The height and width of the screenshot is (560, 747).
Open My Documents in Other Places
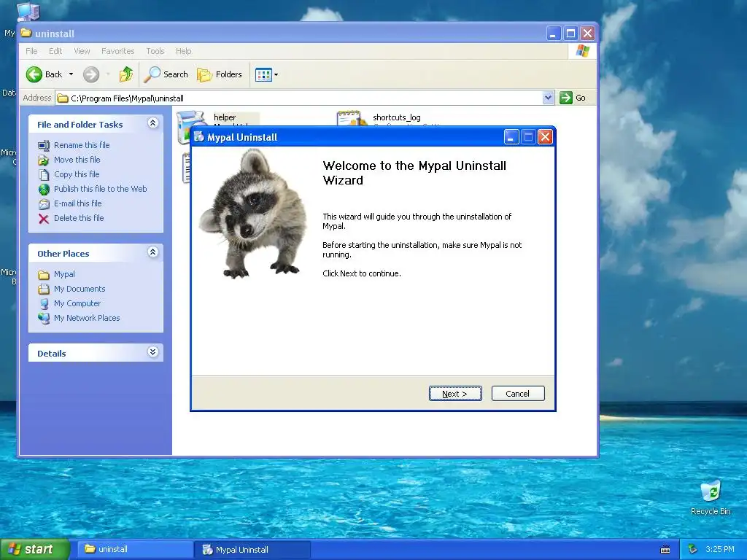80,289
